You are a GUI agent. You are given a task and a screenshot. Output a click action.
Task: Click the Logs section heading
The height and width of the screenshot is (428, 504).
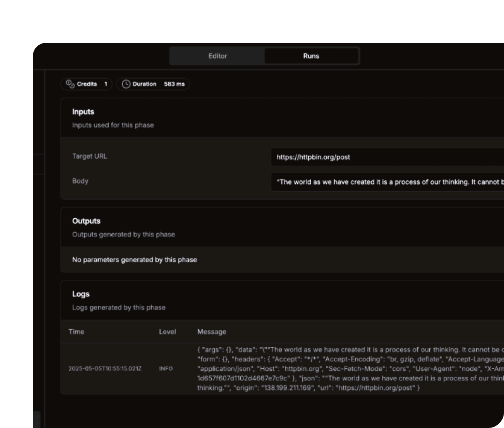tap(81, 294)
